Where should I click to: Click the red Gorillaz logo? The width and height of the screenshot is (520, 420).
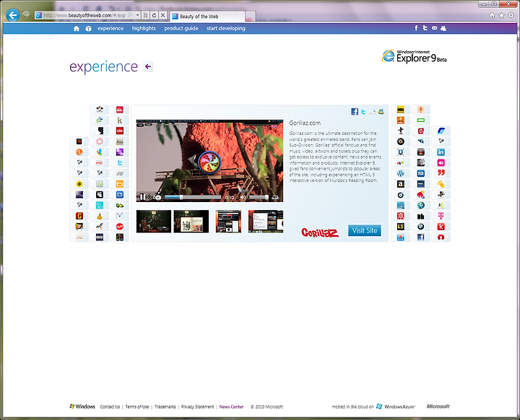tap(320, 232)
